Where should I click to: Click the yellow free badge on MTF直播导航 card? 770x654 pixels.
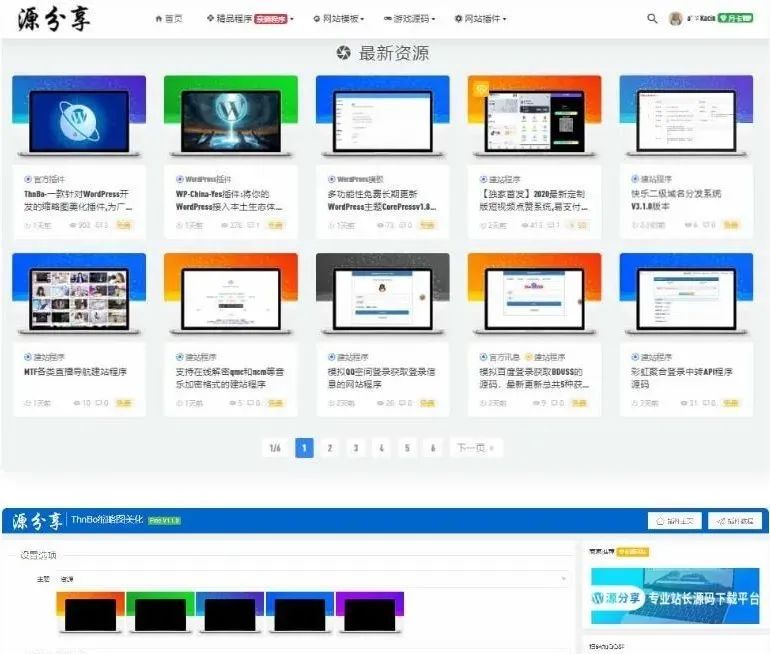pos(124,403)
